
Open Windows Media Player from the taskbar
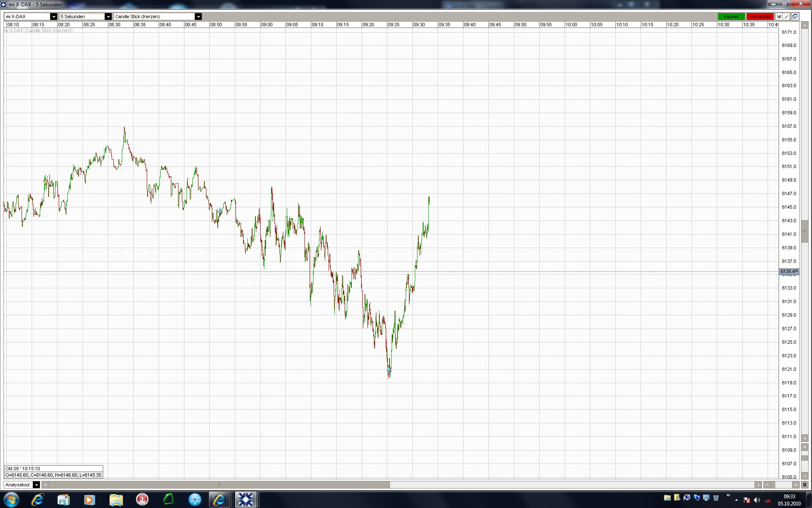[89, 500]
